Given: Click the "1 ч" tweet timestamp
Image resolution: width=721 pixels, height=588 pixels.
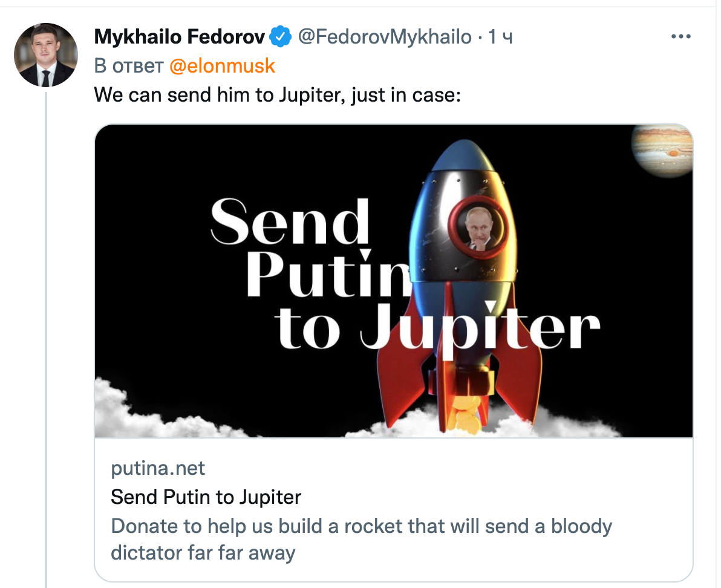Looking at the screenshot, I should click(500, 37).
